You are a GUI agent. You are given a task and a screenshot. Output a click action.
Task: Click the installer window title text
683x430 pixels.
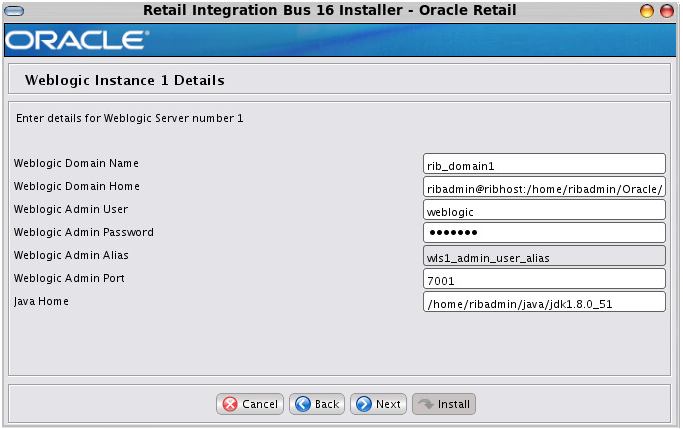[330, 10]
